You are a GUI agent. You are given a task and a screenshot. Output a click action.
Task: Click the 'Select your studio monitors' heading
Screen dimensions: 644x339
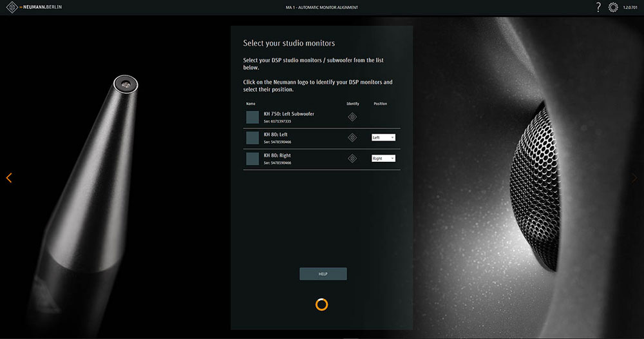pos(289,43)
